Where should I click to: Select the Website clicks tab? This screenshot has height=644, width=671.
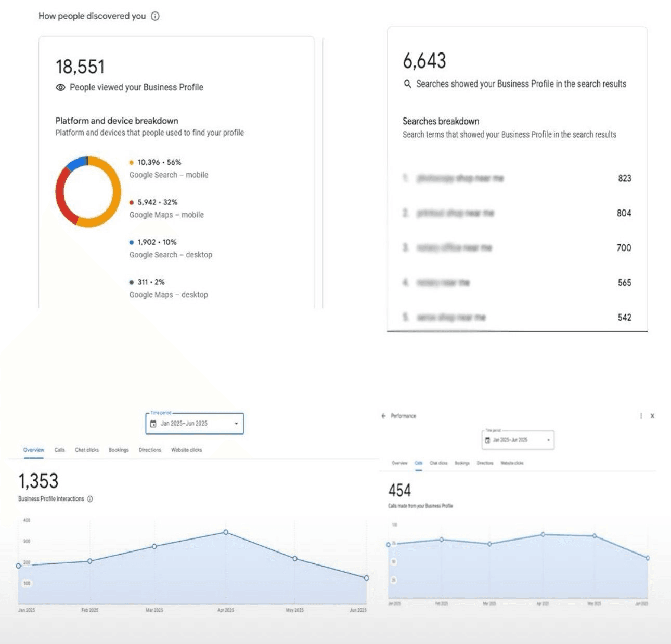click(x=186, y=450)
